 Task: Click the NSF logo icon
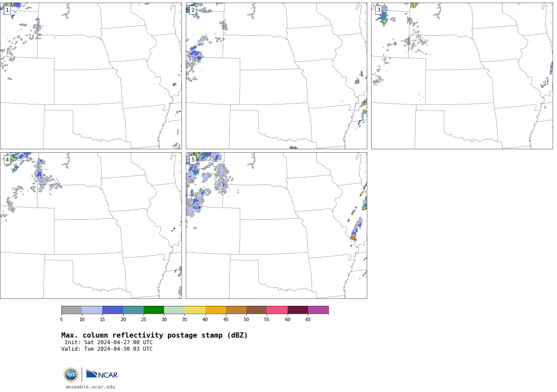(x=70, y=375)
